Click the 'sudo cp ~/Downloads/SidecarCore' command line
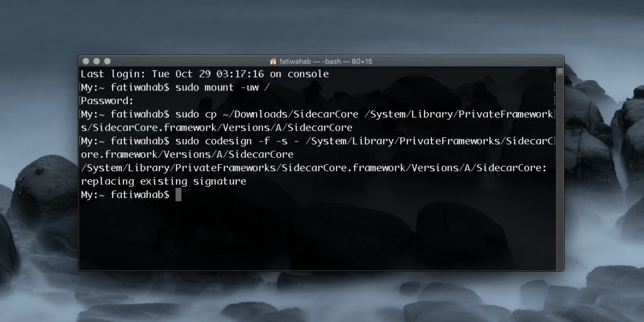Image resolution: width=644 pixels, height=322 pixels. pyautogui.click(x=317, y=114)
